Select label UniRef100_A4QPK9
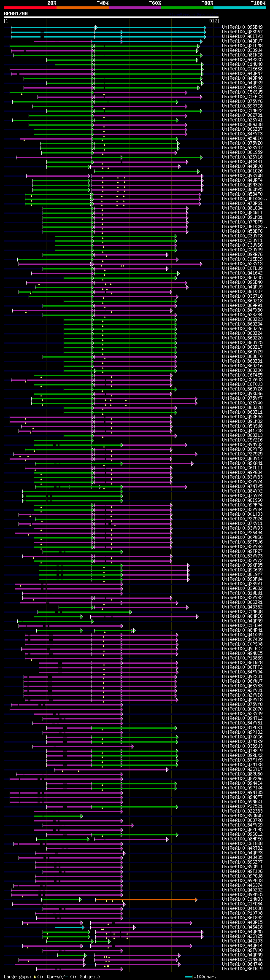 click(242, 83)
